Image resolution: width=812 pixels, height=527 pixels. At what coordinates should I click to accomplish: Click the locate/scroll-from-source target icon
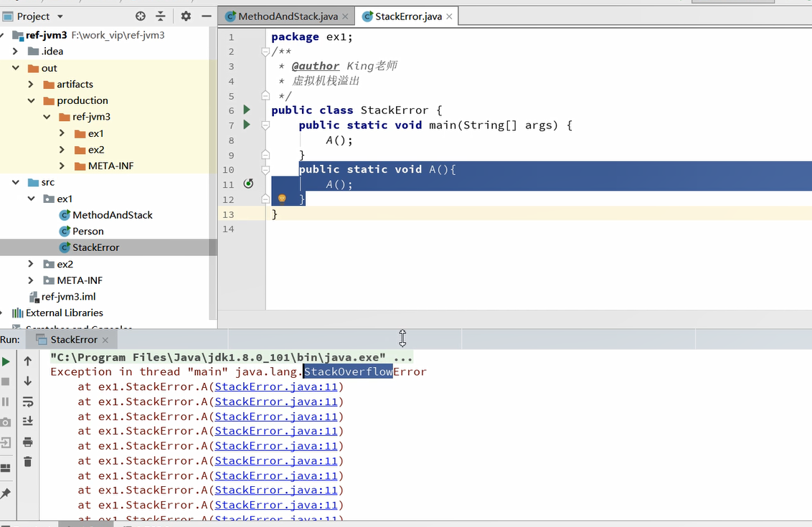click(141, 16)
